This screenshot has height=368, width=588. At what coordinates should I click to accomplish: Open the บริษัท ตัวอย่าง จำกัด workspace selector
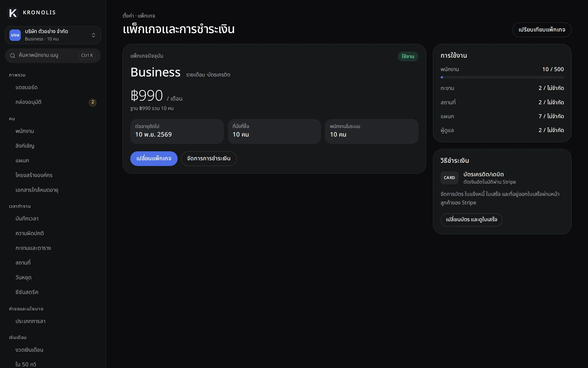(x=53, y=35)
